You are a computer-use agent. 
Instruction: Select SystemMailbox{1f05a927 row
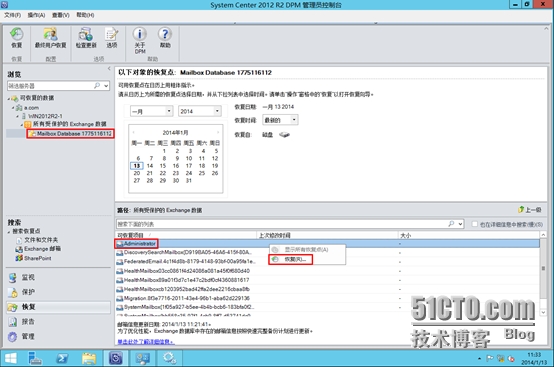(328, 307)
